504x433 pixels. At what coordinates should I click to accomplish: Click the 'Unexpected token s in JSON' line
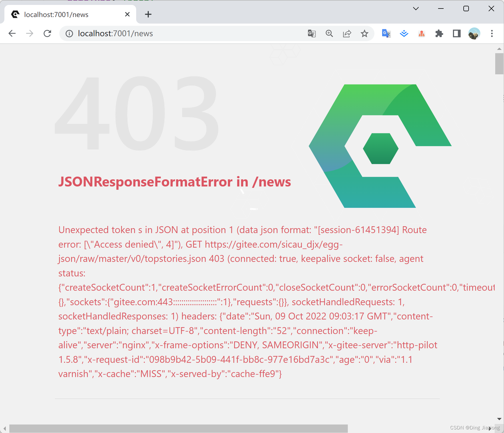[243, 230]
